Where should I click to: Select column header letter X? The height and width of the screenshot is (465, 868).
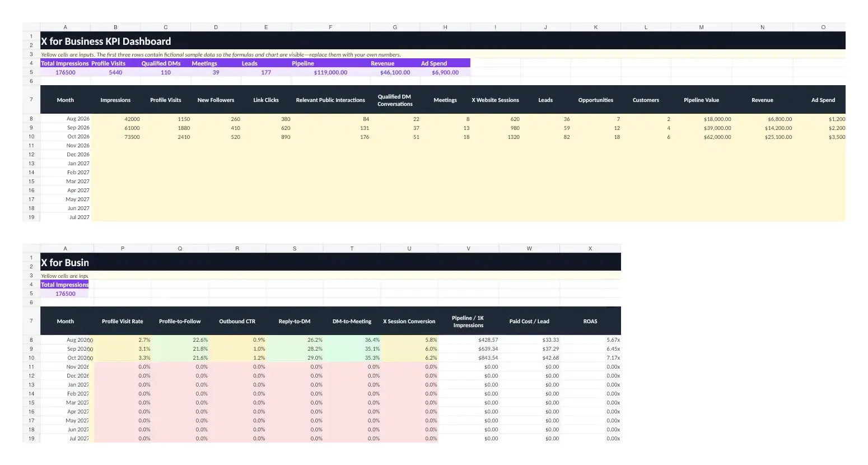coord(590,248)
